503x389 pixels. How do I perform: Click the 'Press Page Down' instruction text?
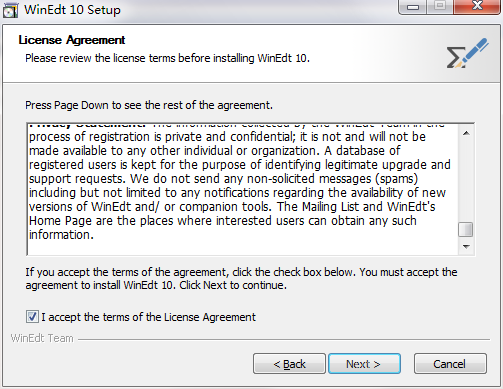[149, 105]
